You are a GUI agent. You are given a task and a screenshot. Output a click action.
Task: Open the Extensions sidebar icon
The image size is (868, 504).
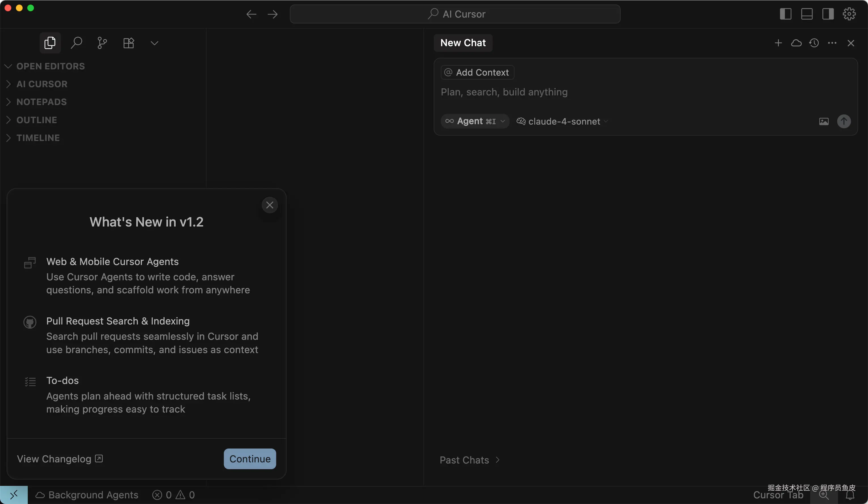pyautogui.click(x=129, y=43)
